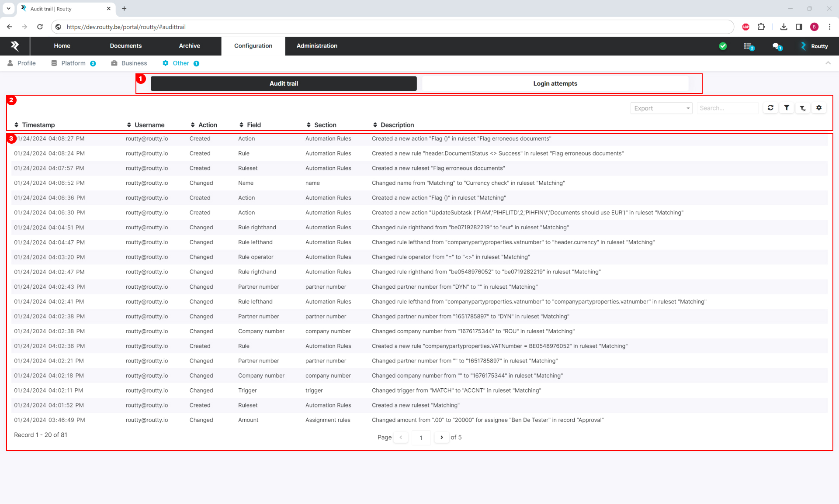The height and width of the screenshot is (504, 839).
Task: Click the user avatar icon top right
Action: pos(815,27)
